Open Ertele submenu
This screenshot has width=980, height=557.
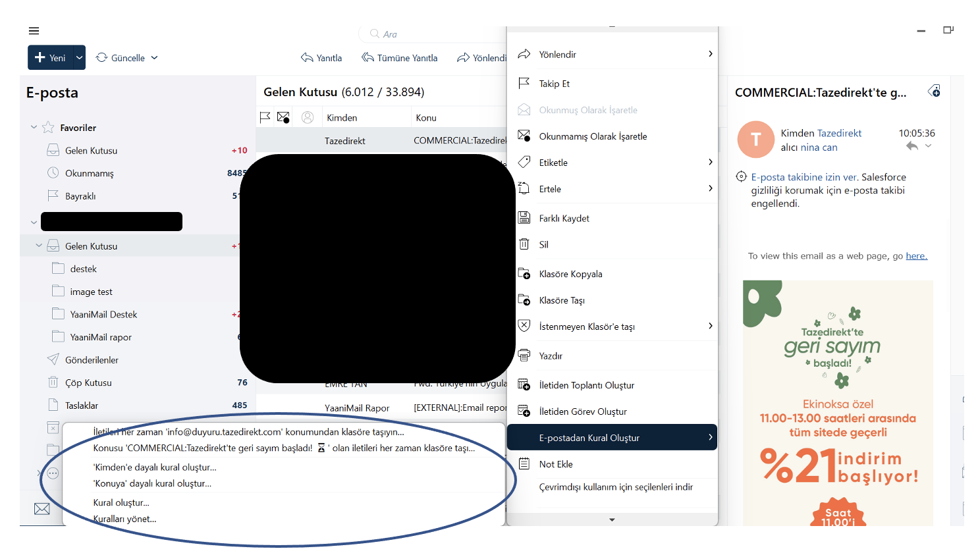click(x=612, y=189)
